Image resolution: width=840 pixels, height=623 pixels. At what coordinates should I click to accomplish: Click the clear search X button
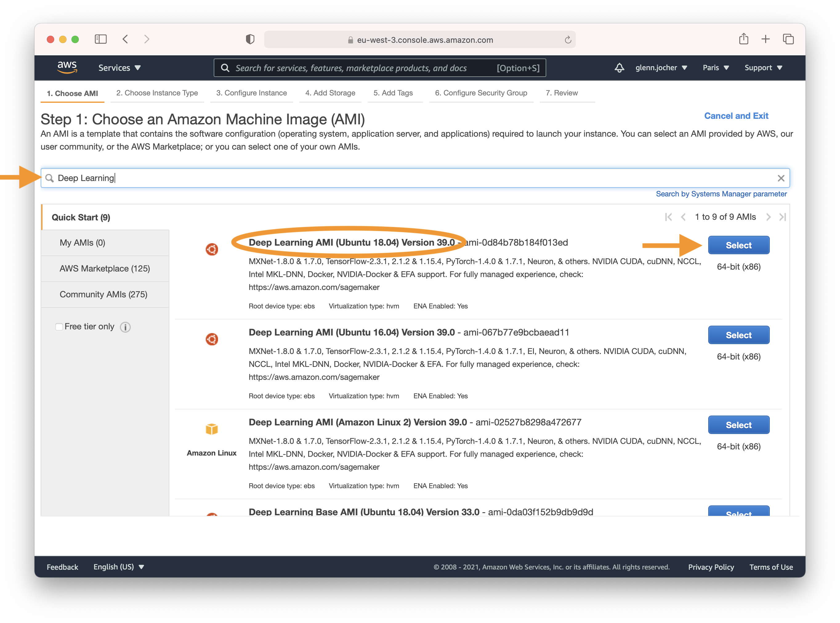point(781,178)
